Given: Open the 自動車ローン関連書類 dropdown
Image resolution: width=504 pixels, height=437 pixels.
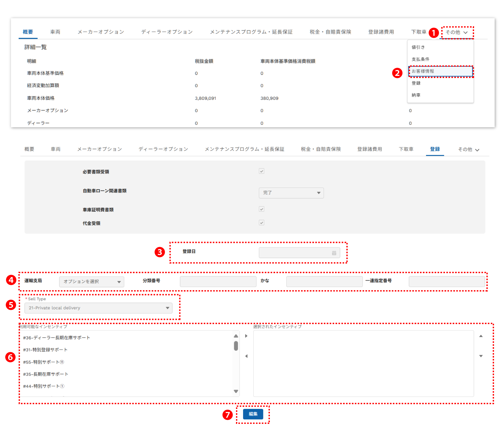Looking at the screenshot, I should tap(291, 193).
